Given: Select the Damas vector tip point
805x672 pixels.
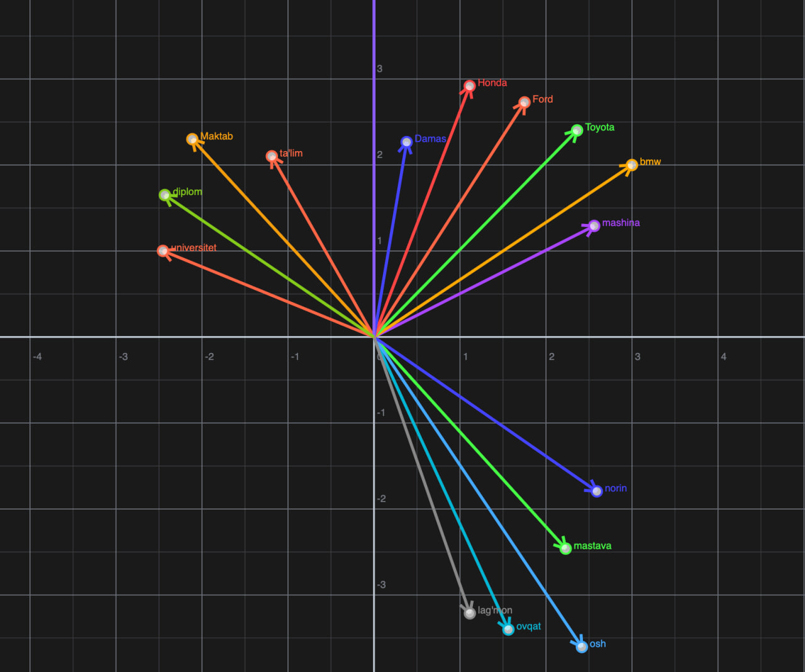Looking at the screenshot, I should (x=407, y=142).
